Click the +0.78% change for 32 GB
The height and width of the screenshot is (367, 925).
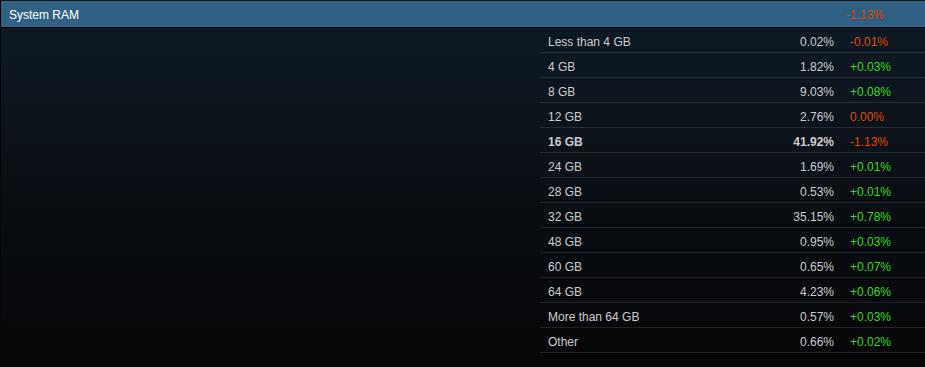[870, 217]
